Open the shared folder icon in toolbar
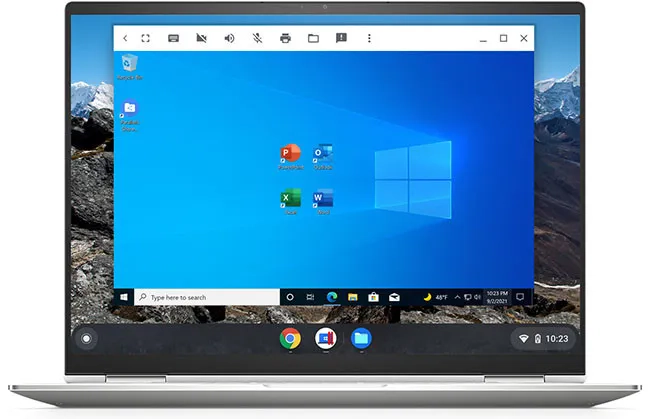Image resolution: width=650 pixels, height=419 pixels. [313, 38]
